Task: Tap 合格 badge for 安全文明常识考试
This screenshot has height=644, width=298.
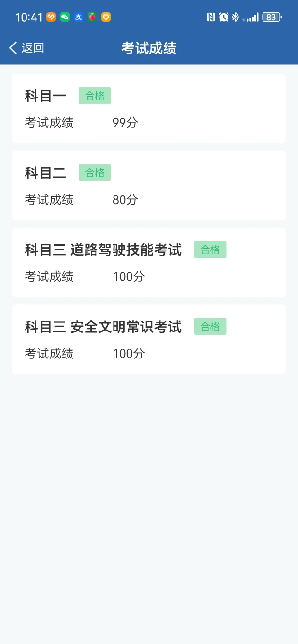Action: [x=210, y=327]
